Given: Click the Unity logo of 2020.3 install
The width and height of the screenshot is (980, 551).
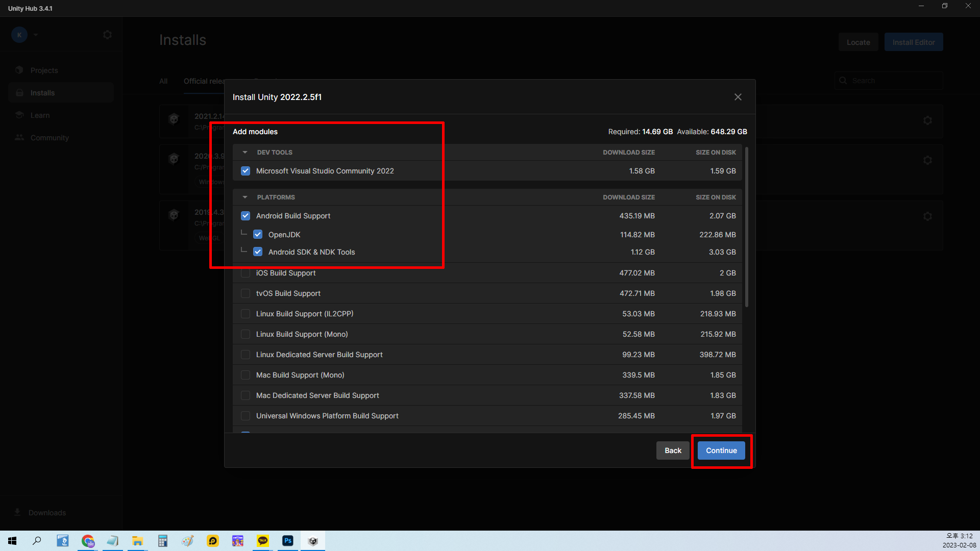Looking at the screenshot, I should pyautogui.click(x=174, y=159).
